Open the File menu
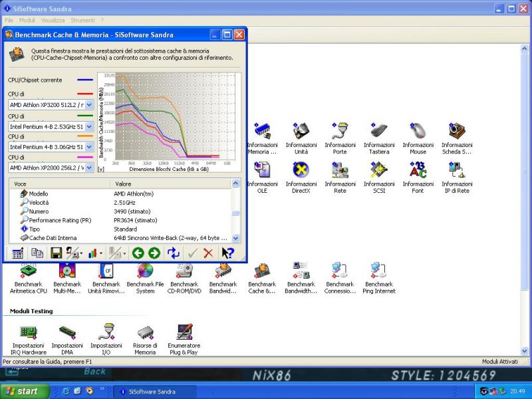The height and width of the screenshot is (399, 532). coord(9,21)
